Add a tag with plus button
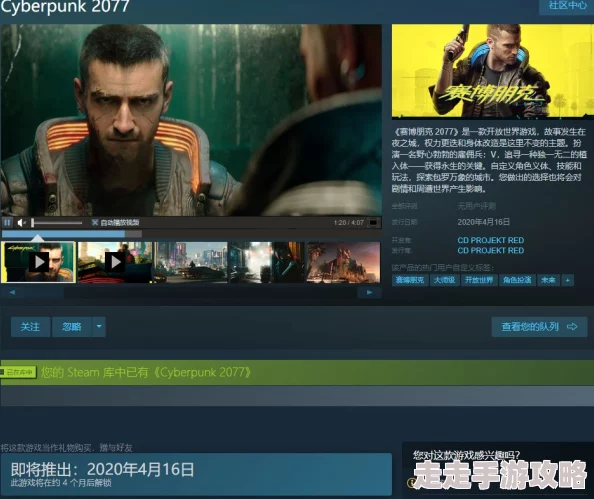Screen dimensions: 594x499 point(567,280)
